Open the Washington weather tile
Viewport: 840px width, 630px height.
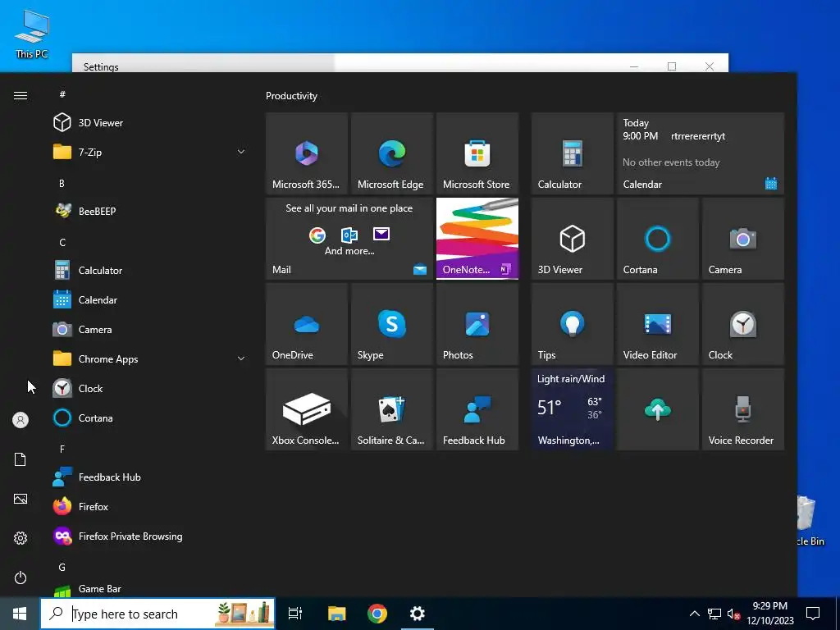(572, 409)
